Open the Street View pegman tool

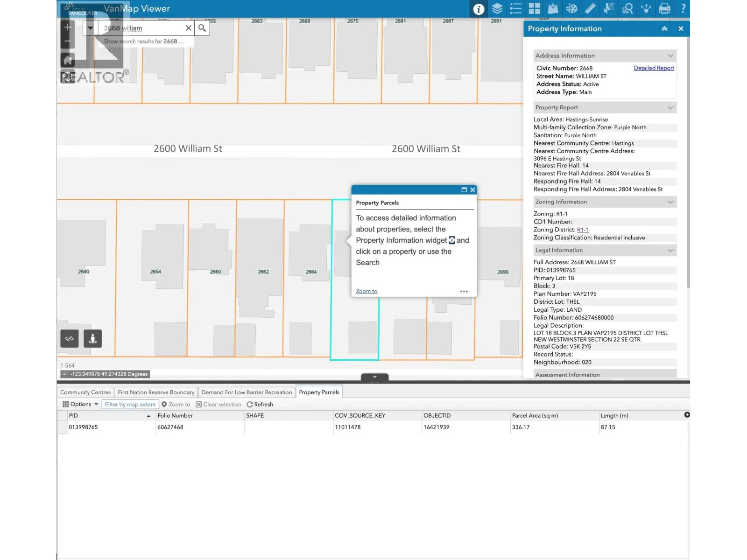92,339
